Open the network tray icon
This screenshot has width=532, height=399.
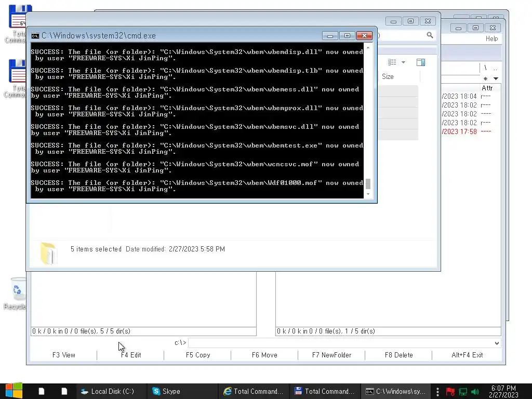[x=463, y=392]
